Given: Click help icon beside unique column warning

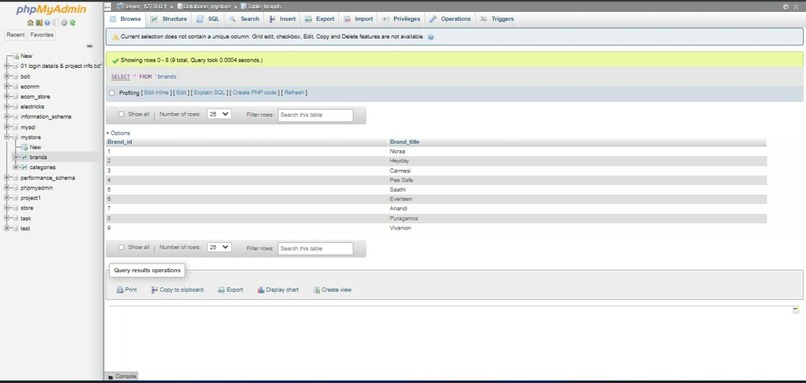Looking at the screenshot, I should (x=431, y=37).
